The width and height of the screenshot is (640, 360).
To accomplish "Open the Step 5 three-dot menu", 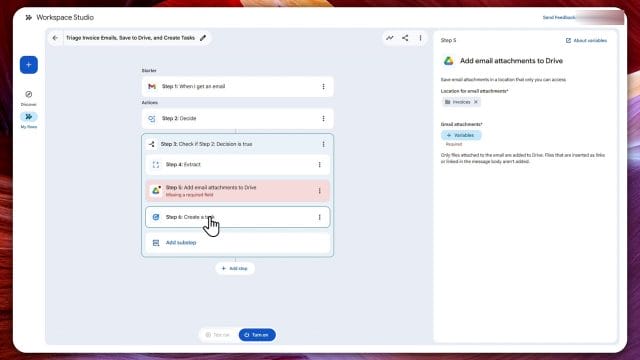I will pyautogui.click(x=319, y=191).
